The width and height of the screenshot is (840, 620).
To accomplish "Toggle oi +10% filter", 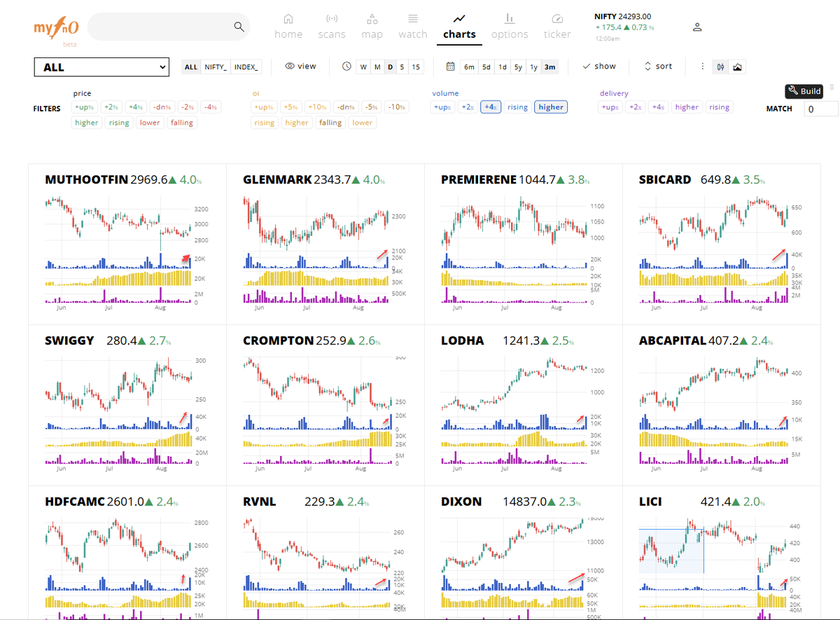I will point(316,107).
